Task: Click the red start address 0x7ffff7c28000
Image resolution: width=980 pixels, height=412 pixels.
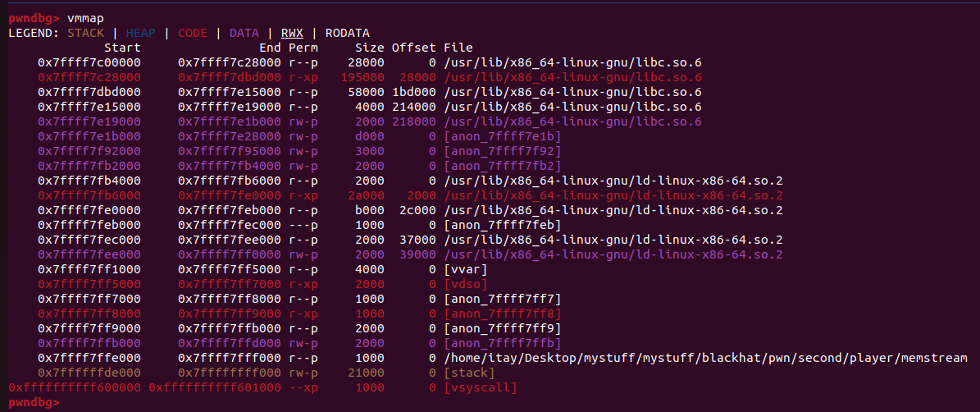Action: pos(89,77)
